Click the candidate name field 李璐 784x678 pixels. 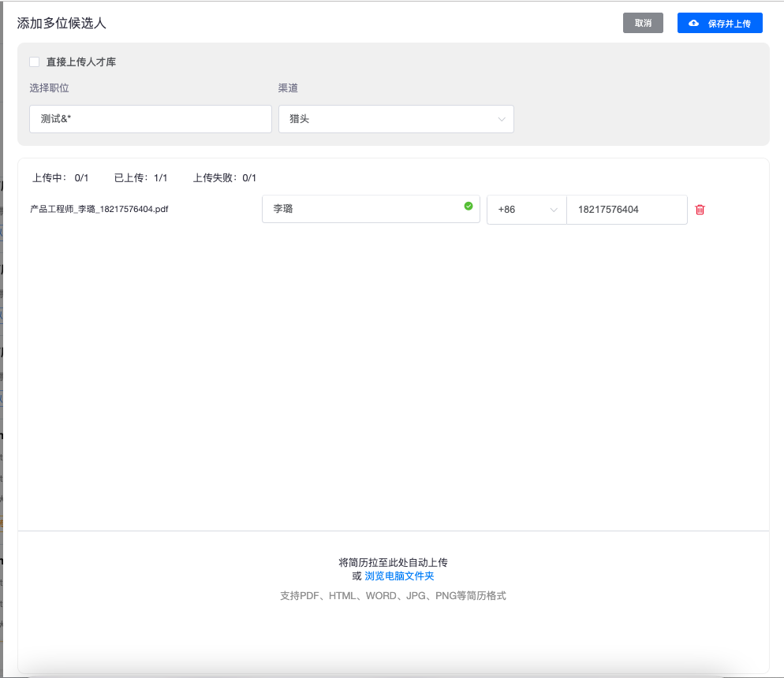363,210
